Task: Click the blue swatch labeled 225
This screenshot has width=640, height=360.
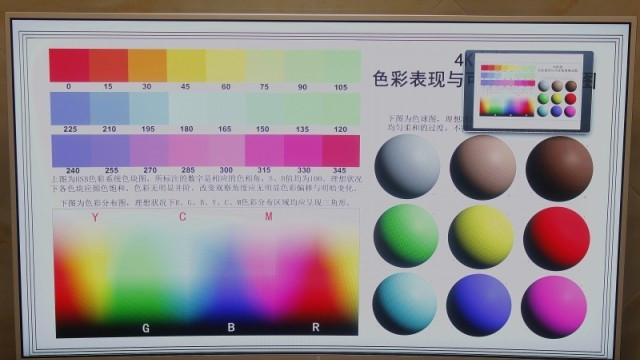Action: [70, 108]
